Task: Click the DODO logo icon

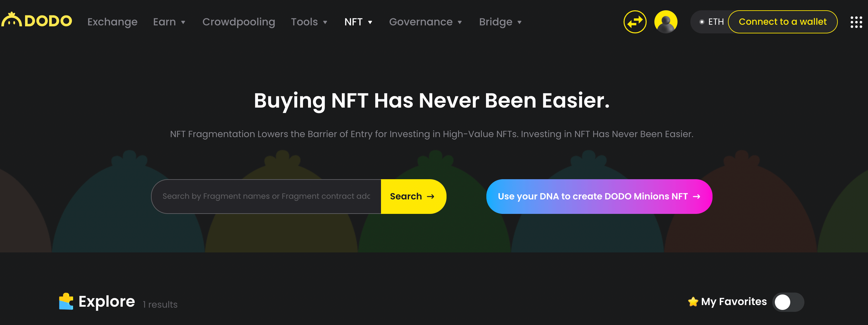Action: [x=12, y=20]
